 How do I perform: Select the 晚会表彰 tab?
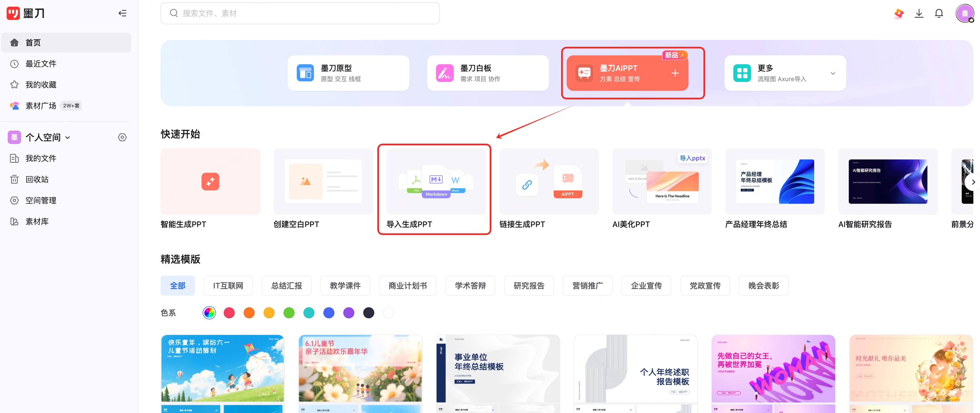[764, 286]
